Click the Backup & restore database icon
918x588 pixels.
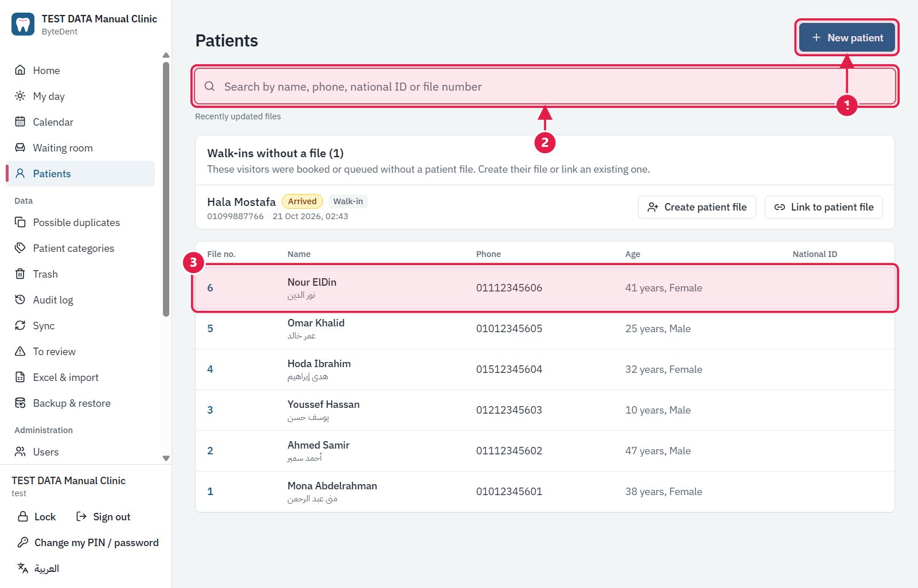(20, 403)
